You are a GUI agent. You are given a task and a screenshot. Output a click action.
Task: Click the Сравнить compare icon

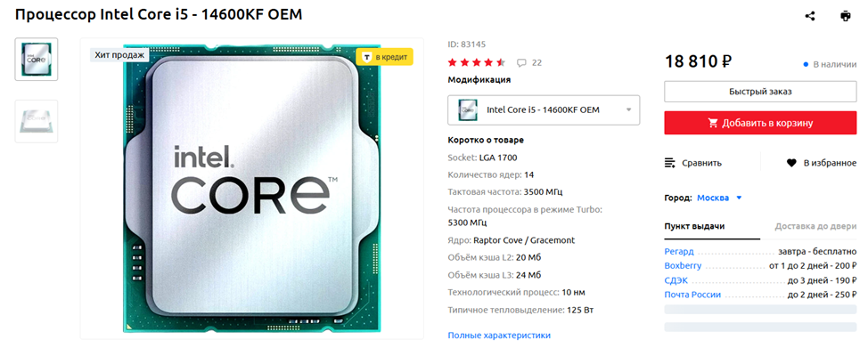tap(670, 163)
